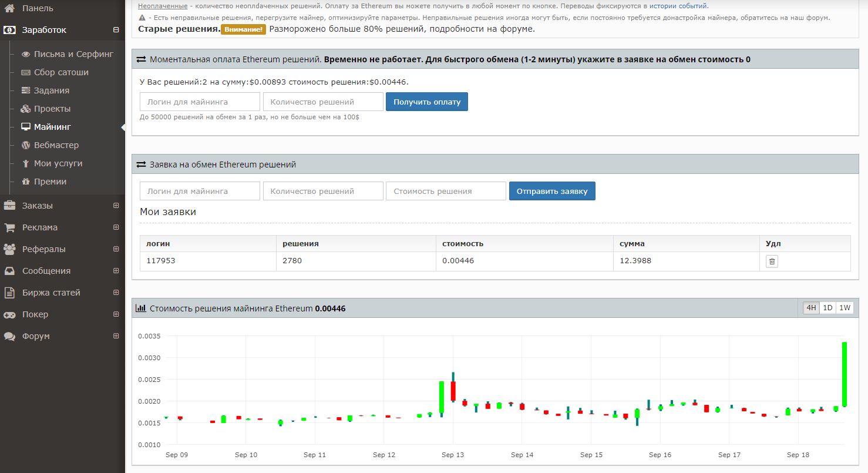Switch chart to 1W interval
Viewport: 868px width, 473px height.
click(x=845, y=308)
